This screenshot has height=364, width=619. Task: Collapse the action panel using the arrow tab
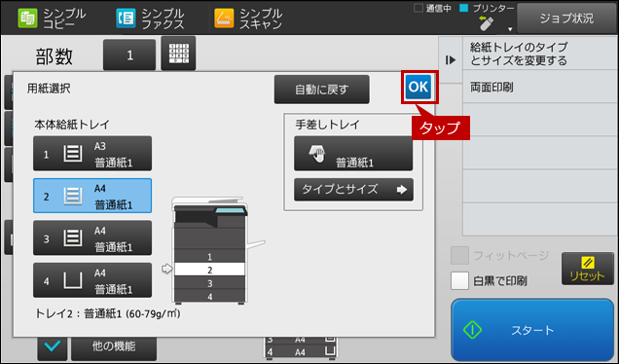tap(451, 60)
